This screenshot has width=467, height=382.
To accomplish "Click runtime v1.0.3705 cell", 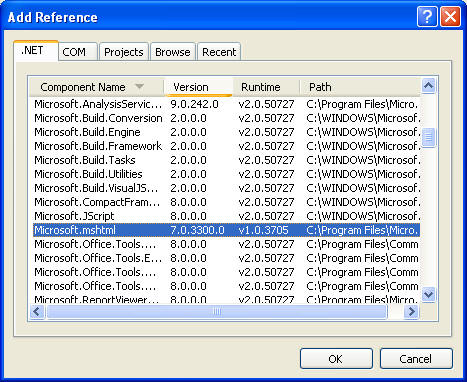I will point(263,230).
